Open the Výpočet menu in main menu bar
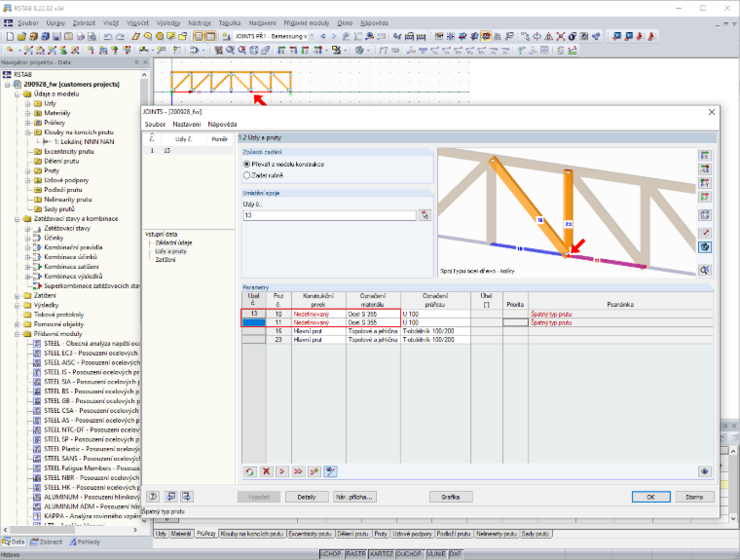 (x=137, y=22)
